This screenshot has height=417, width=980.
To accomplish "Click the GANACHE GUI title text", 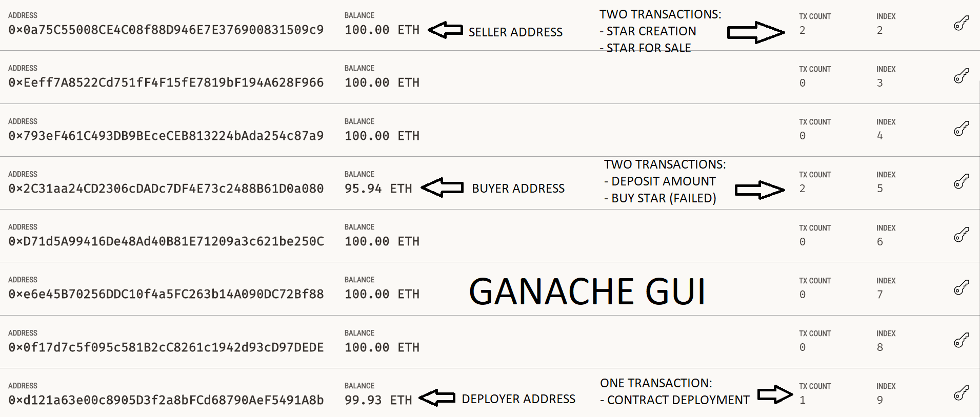I will pos(587,291).
